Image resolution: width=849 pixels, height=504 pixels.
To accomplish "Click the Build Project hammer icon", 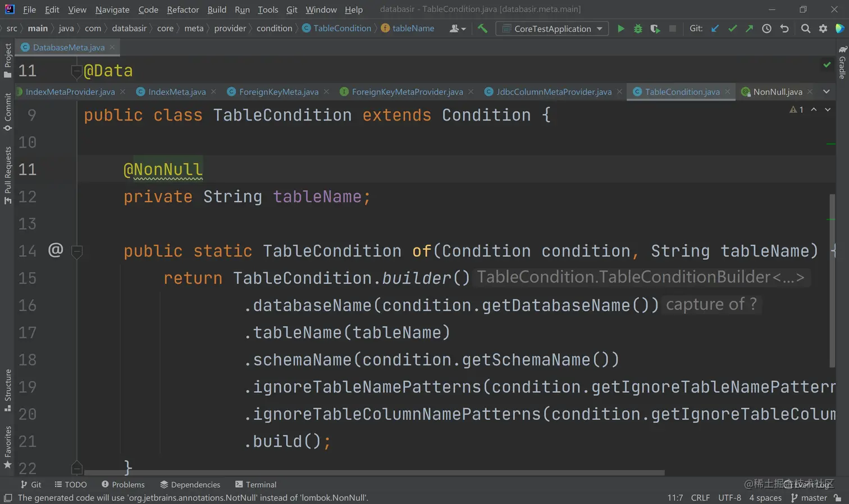I will 482,29.
